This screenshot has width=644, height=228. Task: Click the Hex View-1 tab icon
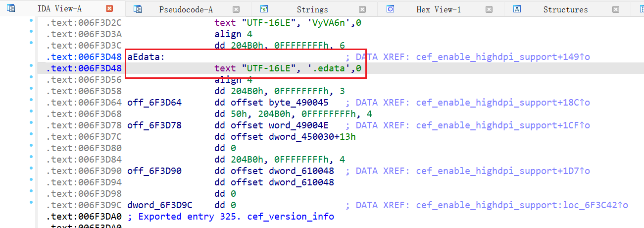tap(391, 9)
